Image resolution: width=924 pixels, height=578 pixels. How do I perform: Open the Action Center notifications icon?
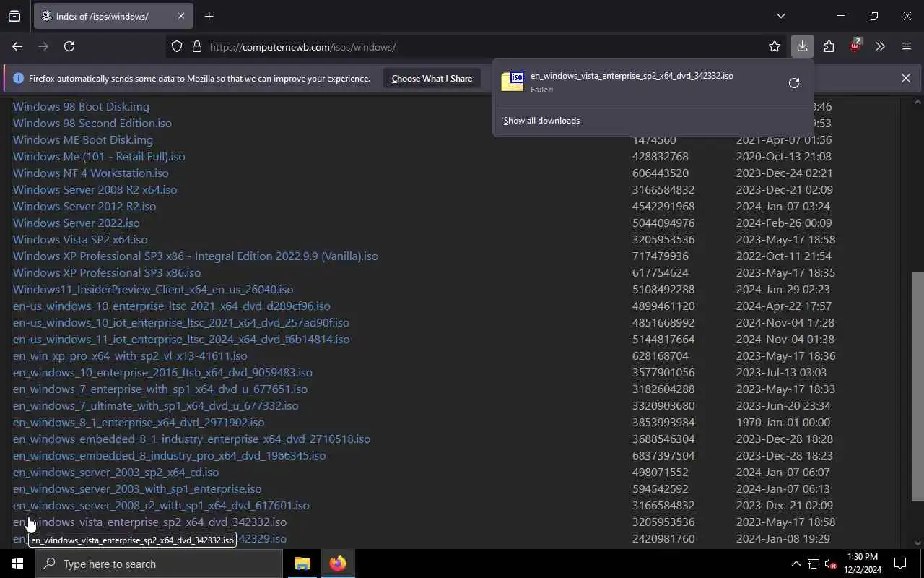pyautogui.click(x=900, y=564)
